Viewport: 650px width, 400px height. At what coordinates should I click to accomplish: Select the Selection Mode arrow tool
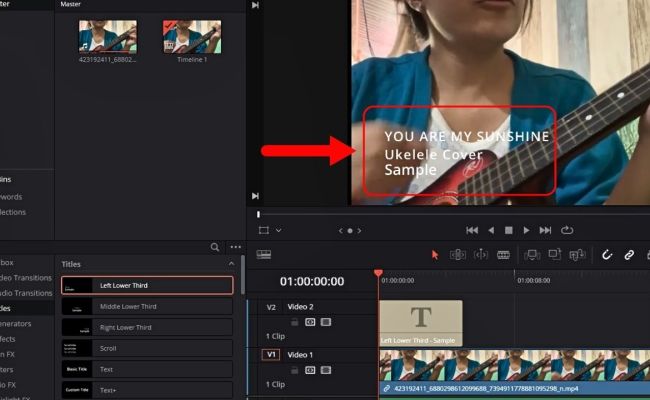(434, 255)
